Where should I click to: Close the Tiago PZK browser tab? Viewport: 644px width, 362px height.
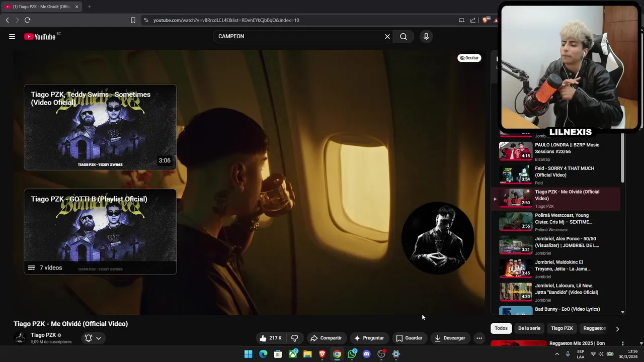[76, 7]
